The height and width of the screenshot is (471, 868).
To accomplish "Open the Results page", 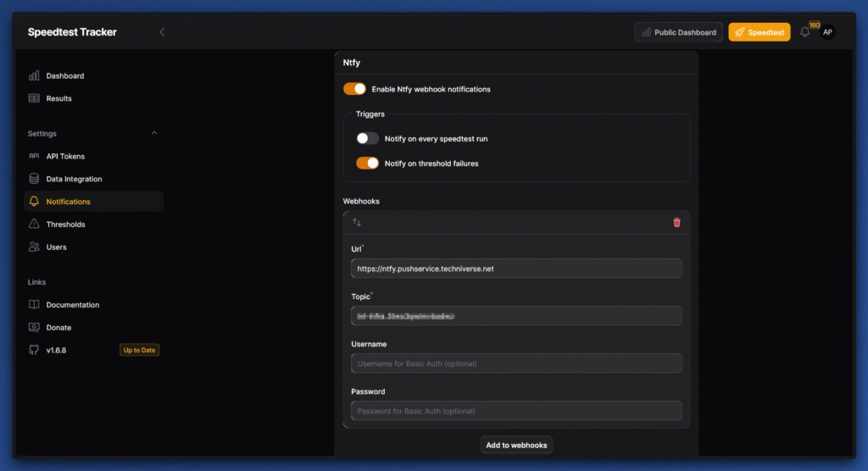I will pyautogui.click(x=58, y=98).
